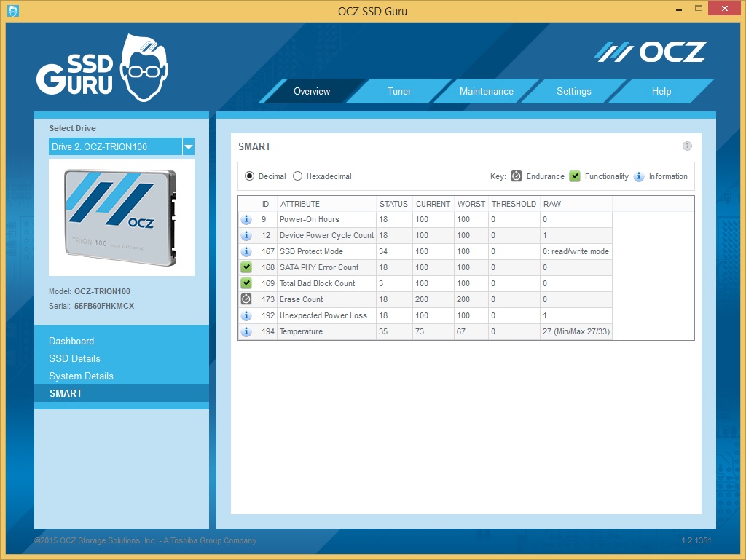Switch to the Tuner tab
Viewport: 746px width, 560px height.
[x=398, y=91]
